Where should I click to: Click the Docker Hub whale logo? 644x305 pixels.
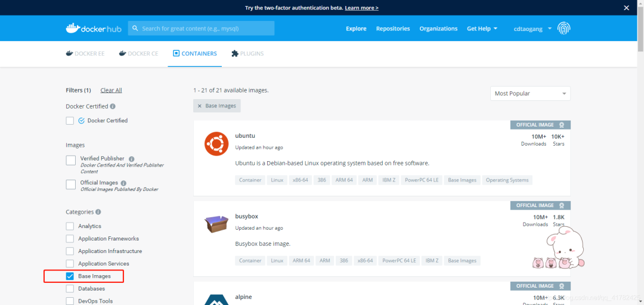(93, 29)
